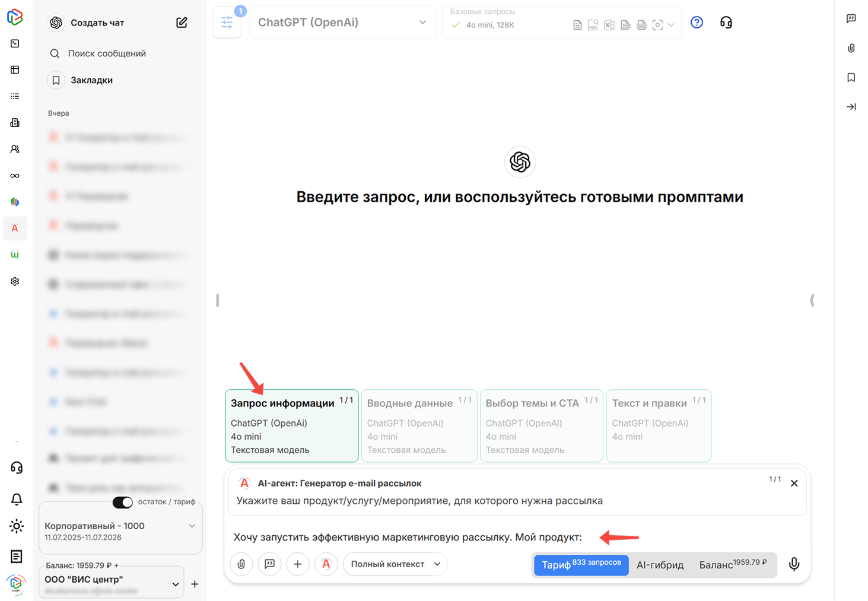Switch to the AI-гибрид option
Image resolution: width=868 pixels, height=601 pixels.
click(660, 565)
